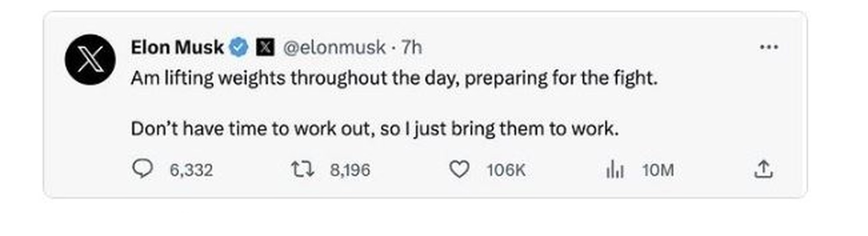This screenshot has width=868, height=236.
Task: Click the 8,196 reposts count
Action: click(350, 170)
